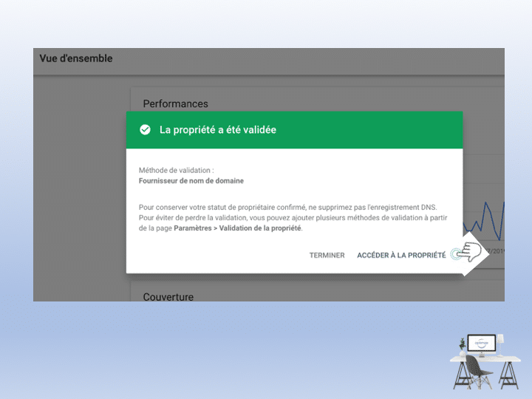Click the DNS record warning sentence
The image size is (532, 399).
(299, 208)
